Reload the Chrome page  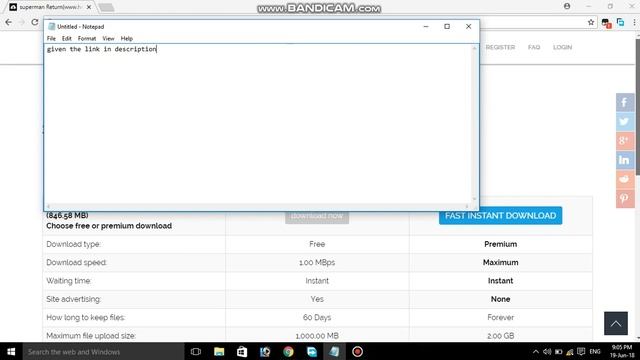[x=35, y=22]
